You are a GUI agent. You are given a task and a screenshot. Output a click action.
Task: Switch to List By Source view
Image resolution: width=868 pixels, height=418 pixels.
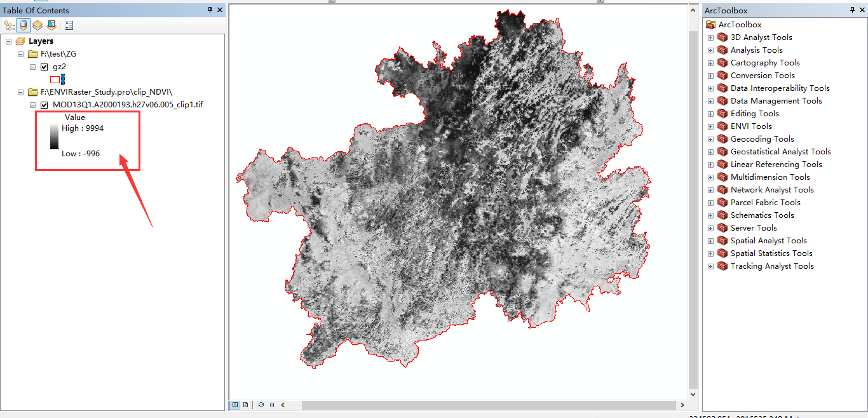[x=24, y=25]
